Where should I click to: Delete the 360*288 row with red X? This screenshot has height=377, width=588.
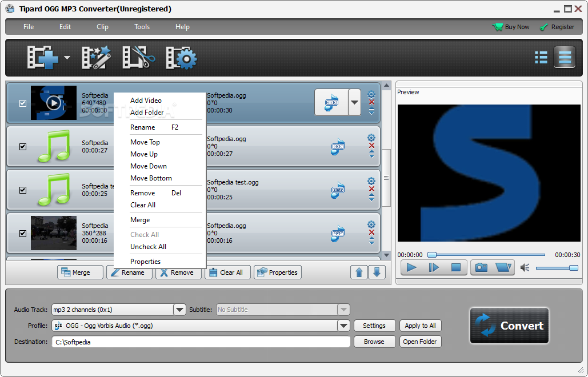coord(371,232)
